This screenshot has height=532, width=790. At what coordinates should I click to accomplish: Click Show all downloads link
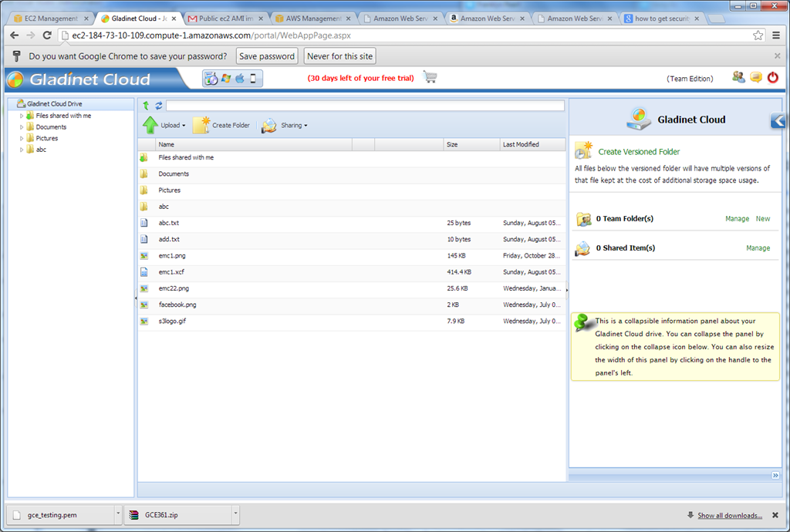(x=730, y=515)
